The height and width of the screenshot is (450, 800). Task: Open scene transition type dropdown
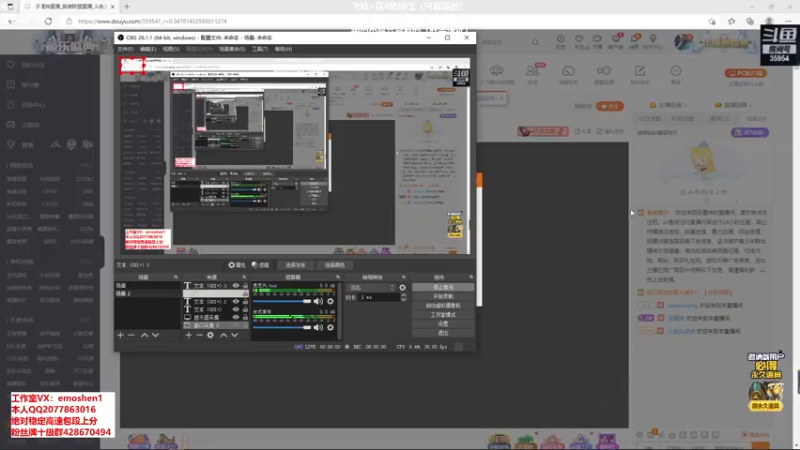(371, 288)
